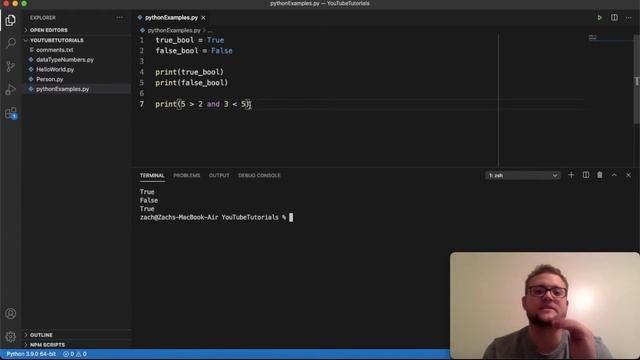The height and width of the screenshot is (360, 640).
Task: Click the 'and' keyword on line 7
Action: pos(213,104)
